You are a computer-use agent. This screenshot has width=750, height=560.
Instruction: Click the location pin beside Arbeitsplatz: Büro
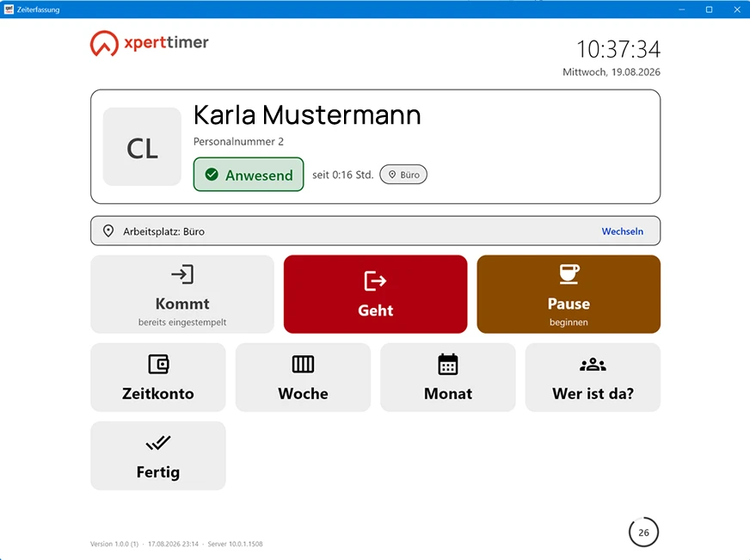coord(108,231)
